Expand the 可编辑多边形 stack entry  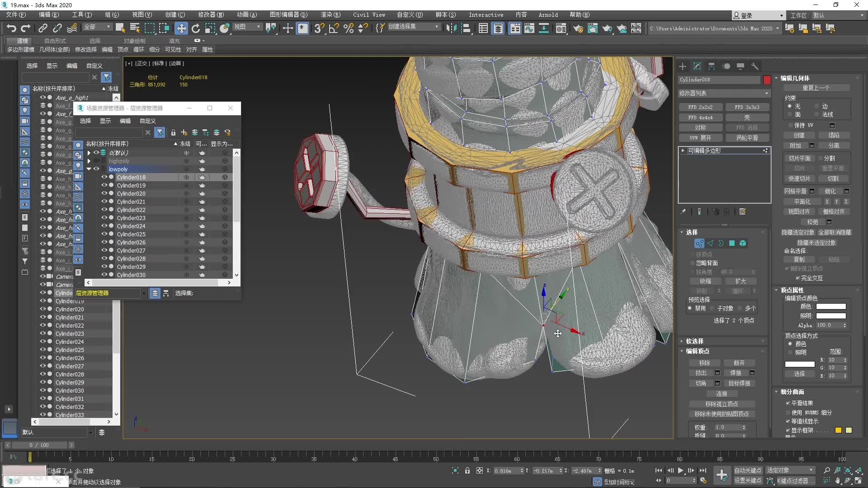click(683, 150)
